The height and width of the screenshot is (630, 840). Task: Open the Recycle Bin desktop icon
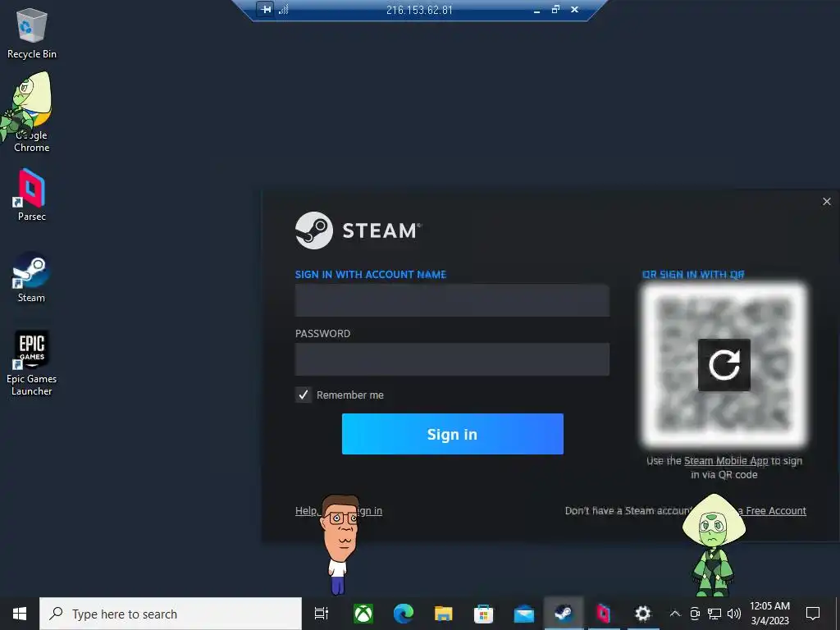click(32, 33)
